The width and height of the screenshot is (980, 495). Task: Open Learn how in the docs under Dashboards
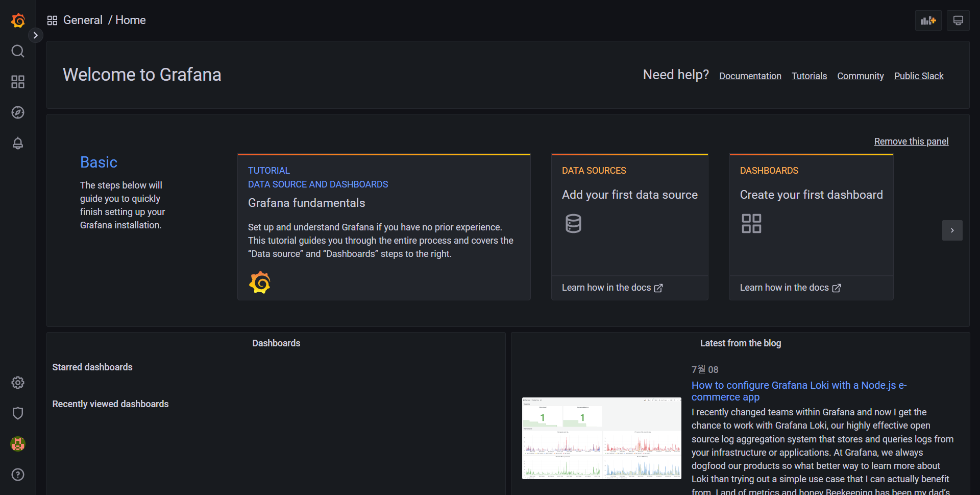pos(790,288)
